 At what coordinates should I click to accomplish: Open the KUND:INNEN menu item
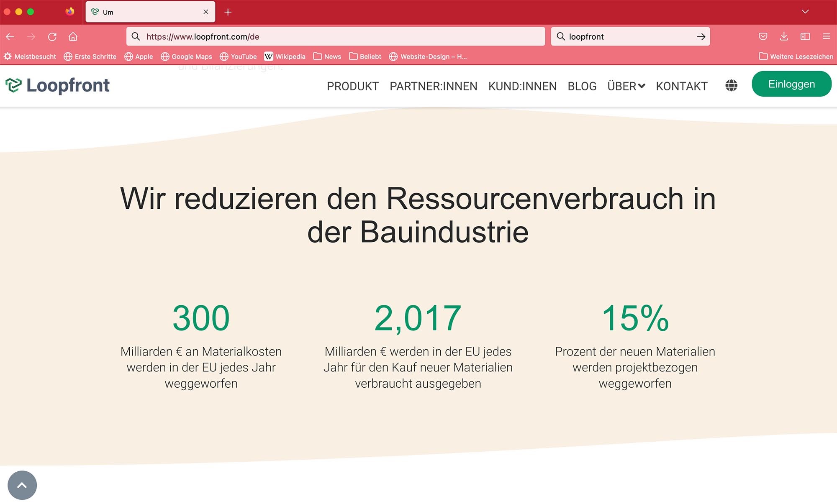click(x=522, y=86)
